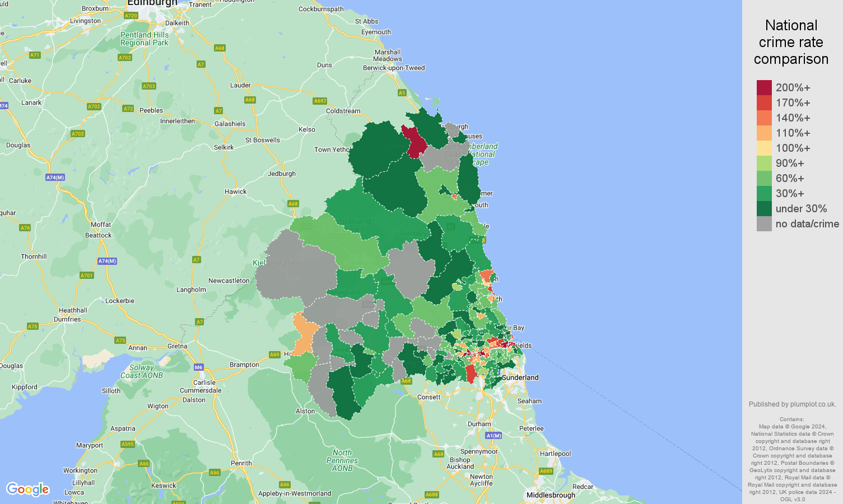Click the A75 road shield near Annan

pyautogui.click(x=120, y=340)
